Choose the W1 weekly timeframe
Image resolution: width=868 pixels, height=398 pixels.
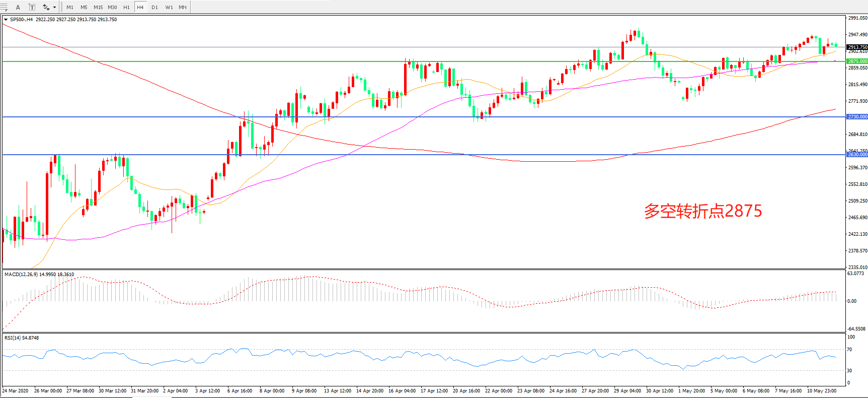coord(169,7)
